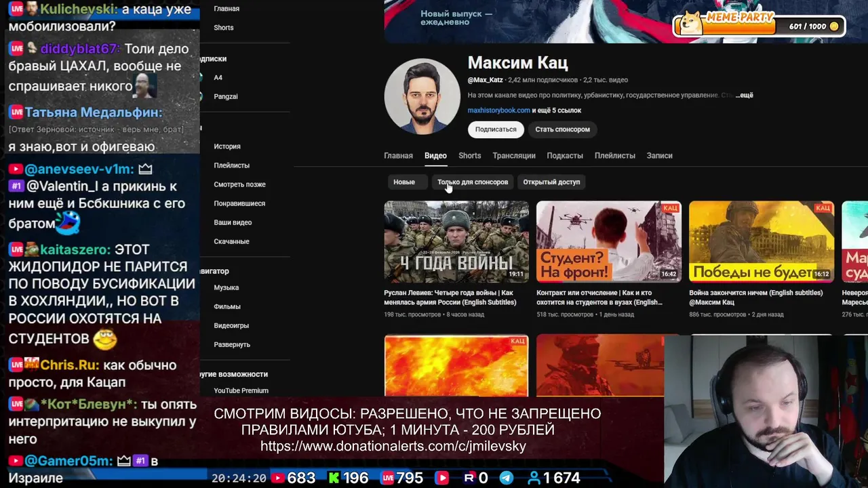The height and width of the screenshot is (488, 868).
Task: Open the 4 ГОДА ВОЙНЫ video thumbnail
Action: point(456,242)
